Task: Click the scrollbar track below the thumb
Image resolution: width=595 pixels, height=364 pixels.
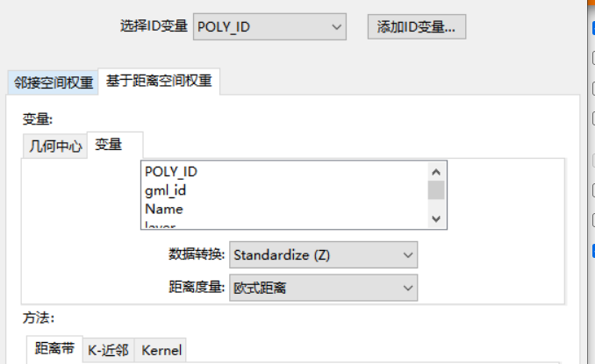Action: click(x=436, y=205)
